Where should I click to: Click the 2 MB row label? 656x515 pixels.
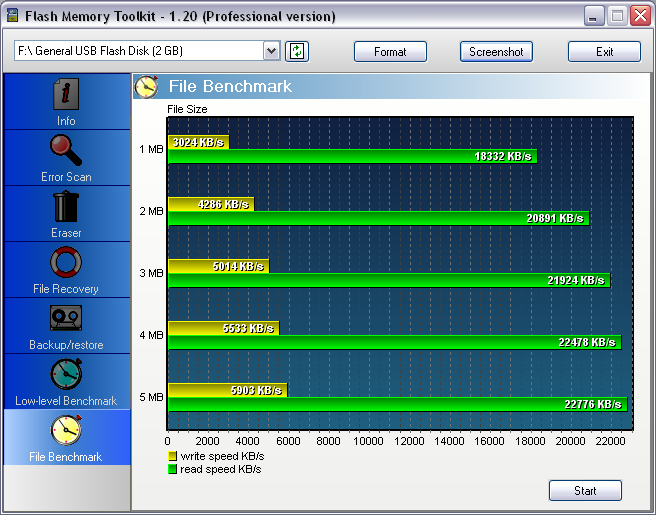click(x=151, y=211)
